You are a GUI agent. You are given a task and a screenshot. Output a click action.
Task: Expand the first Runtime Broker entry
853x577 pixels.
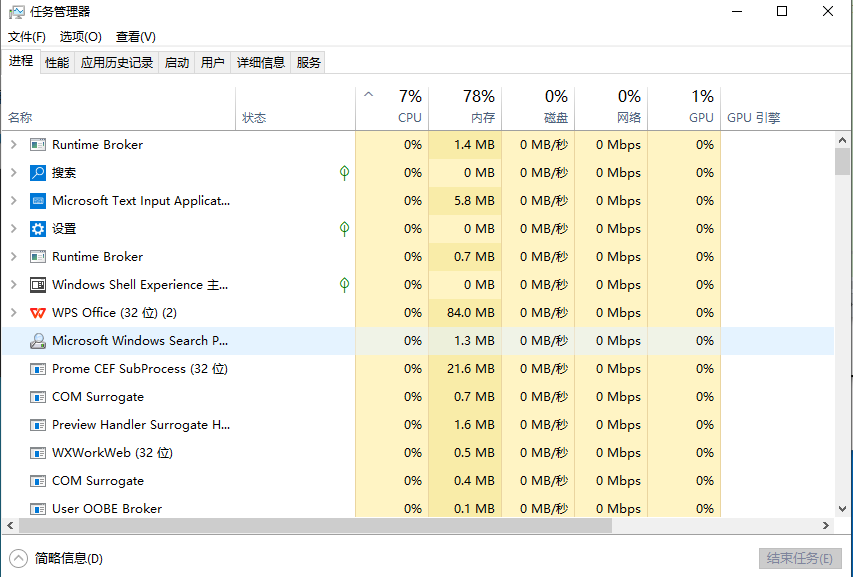(x=13, y=145)
